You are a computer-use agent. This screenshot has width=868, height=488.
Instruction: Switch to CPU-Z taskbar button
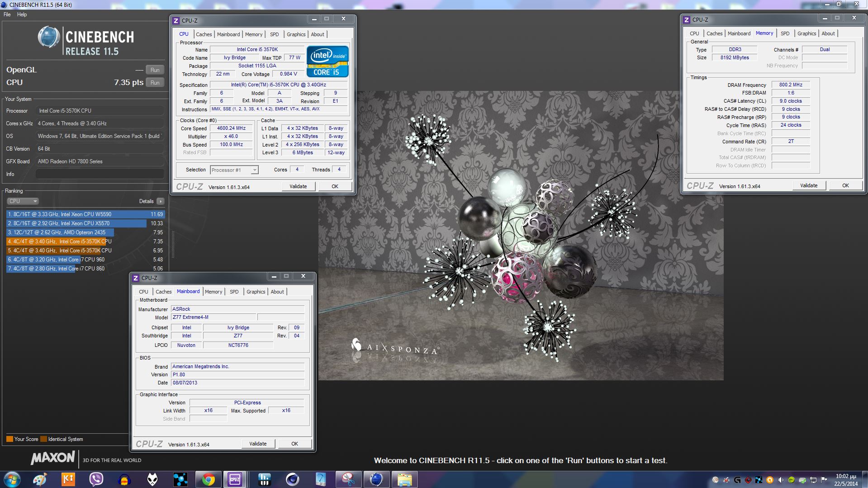pyautogui.click(x=235, y=479)
